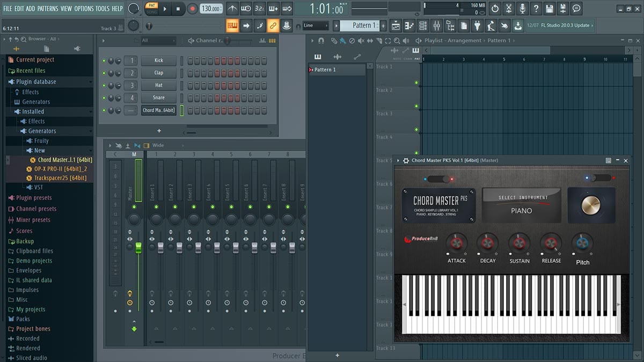Screen dimensions: 644x362
Task: Toggle the link to controller chain icon
Action: tap(273, 25)
